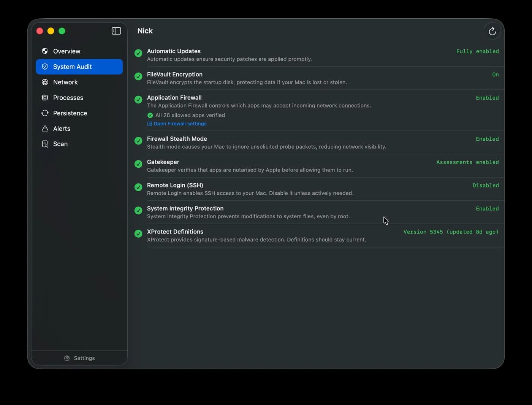Screen dimensions: 532x405
Task: Open the Alerts section
Action: [x=79, y=129]
